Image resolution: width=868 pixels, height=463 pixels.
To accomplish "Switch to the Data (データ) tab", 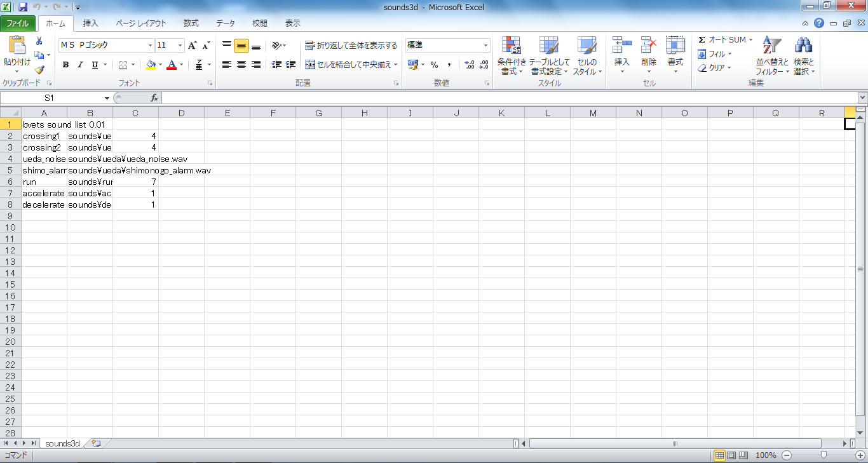I will coord(226,23).
